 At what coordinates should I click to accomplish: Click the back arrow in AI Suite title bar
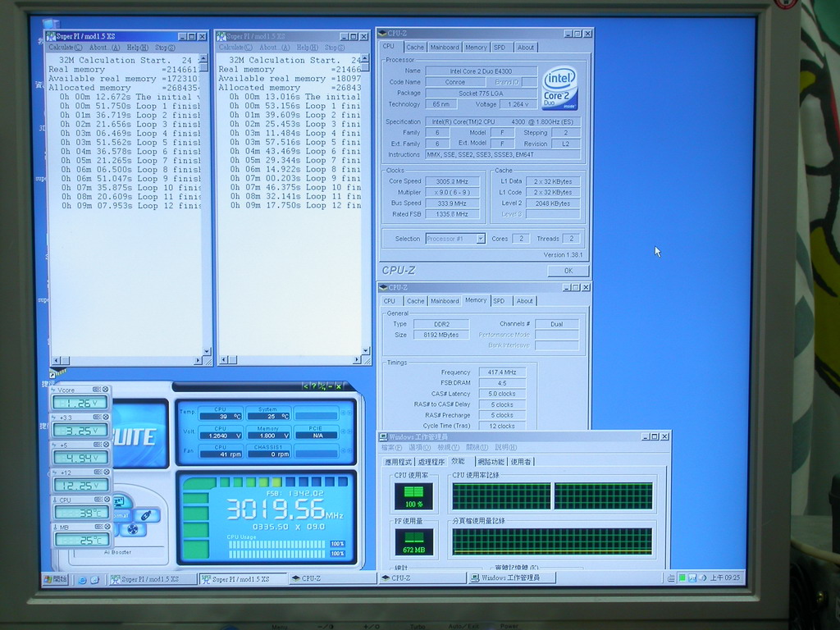306,386
